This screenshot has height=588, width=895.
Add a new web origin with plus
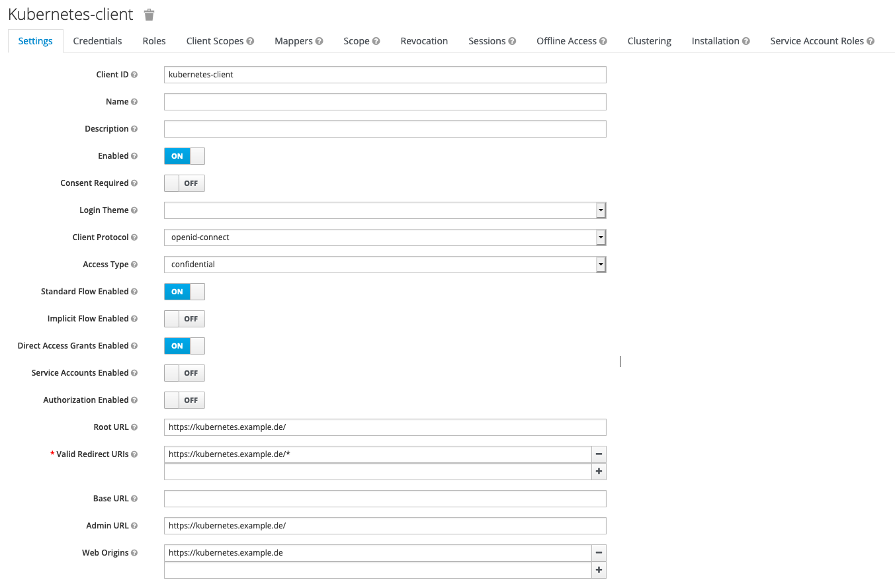(599, 570)
